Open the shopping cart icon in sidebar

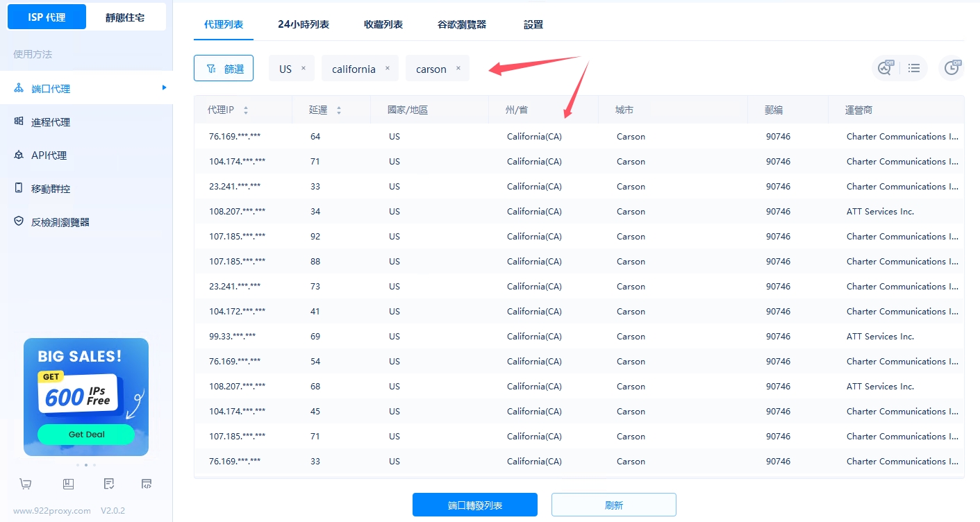pos(26,484)
